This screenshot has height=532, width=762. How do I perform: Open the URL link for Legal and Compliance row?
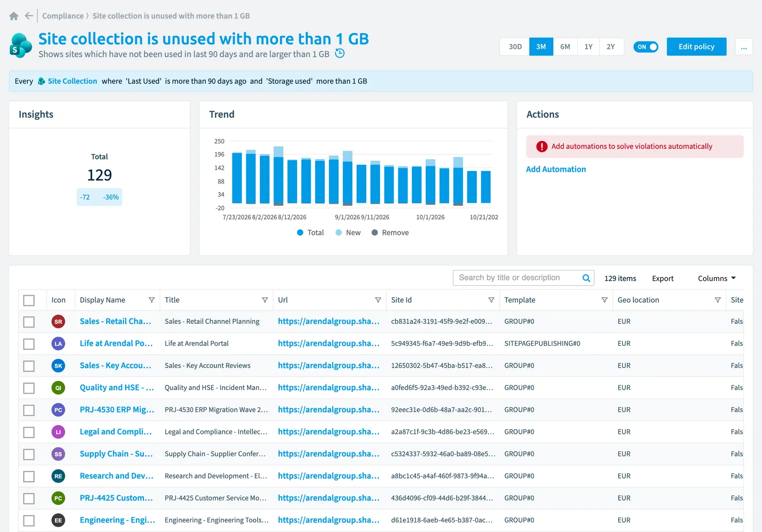(329, 432)
